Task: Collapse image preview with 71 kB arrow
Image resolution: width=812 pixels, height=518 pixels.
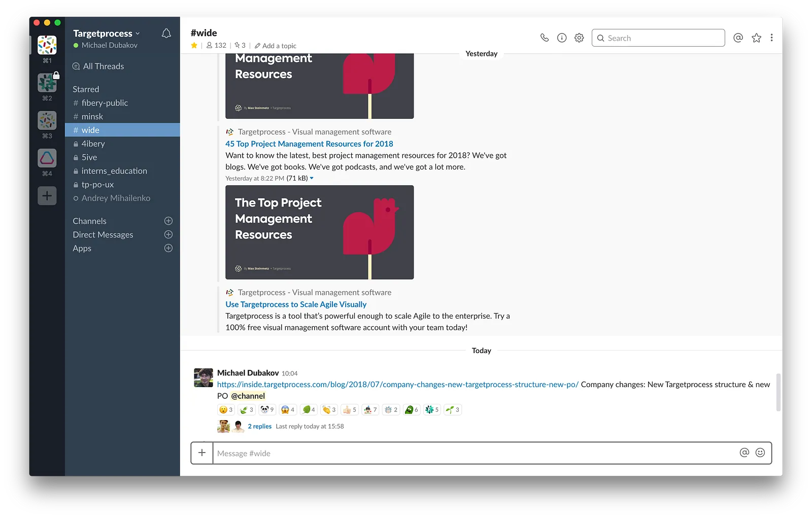Action: (x=312, y=179)
